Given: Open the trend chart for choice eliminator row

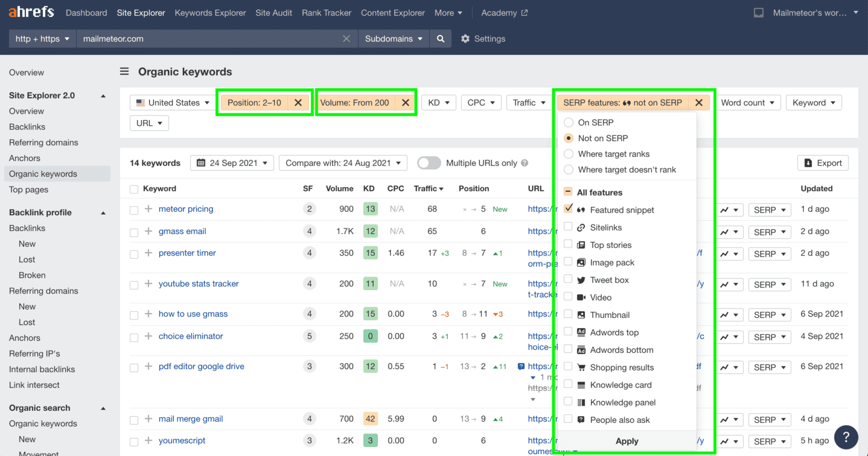Looking at the screenshot, I should coord(730,337).
